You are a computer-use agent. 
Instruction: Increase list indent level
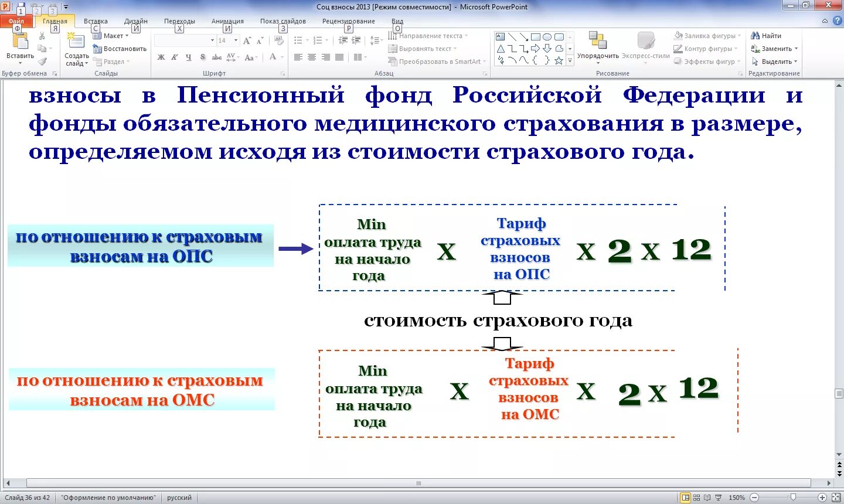coord(356,40)
